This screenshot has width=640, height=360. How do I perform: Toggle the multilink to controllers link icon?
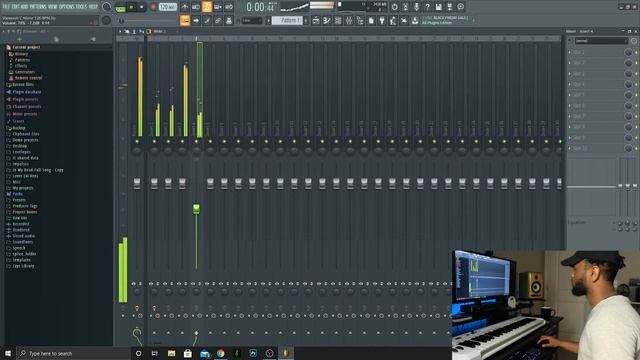(218, 20)
